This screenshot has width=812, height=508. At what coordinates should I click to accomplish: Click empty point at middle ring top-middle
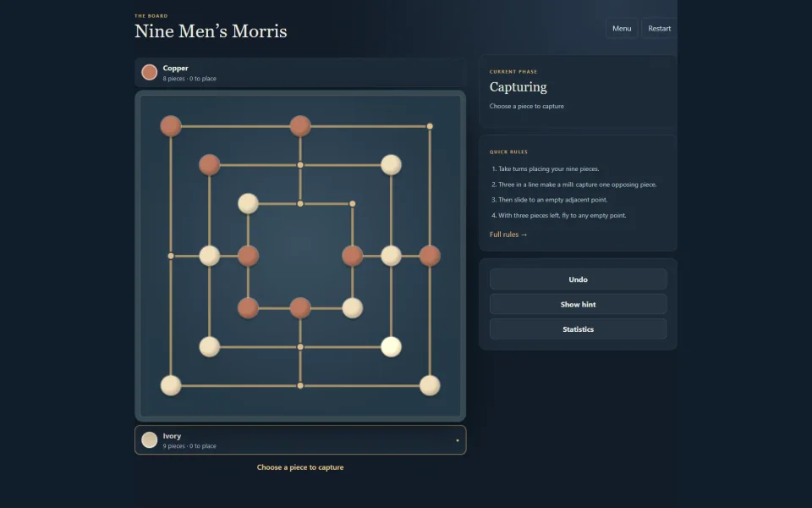300,165
